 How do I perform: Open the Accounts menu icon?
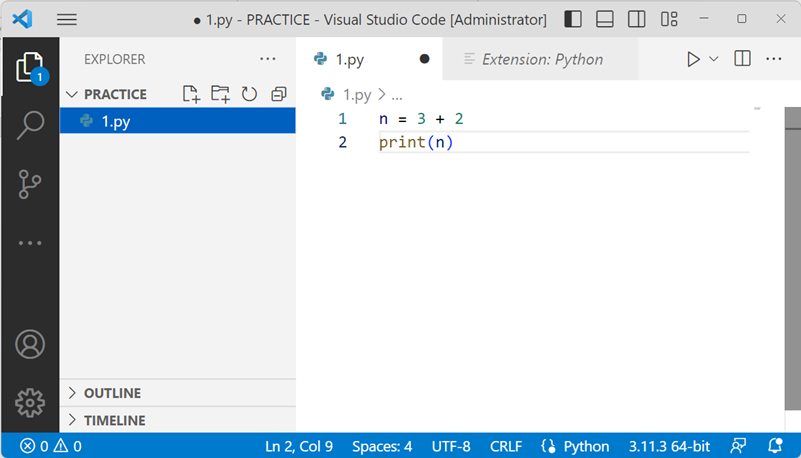(30, 344)
